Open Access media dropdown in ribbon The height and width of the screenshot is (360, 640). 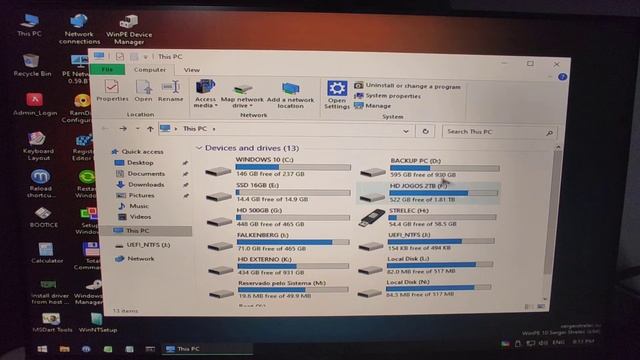(x=205, y=94)
